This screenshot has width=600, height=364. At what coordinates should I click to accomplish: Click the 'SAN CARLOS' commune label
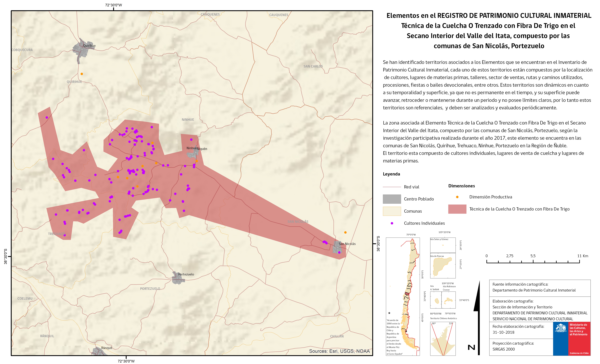[x=313, y=66]
